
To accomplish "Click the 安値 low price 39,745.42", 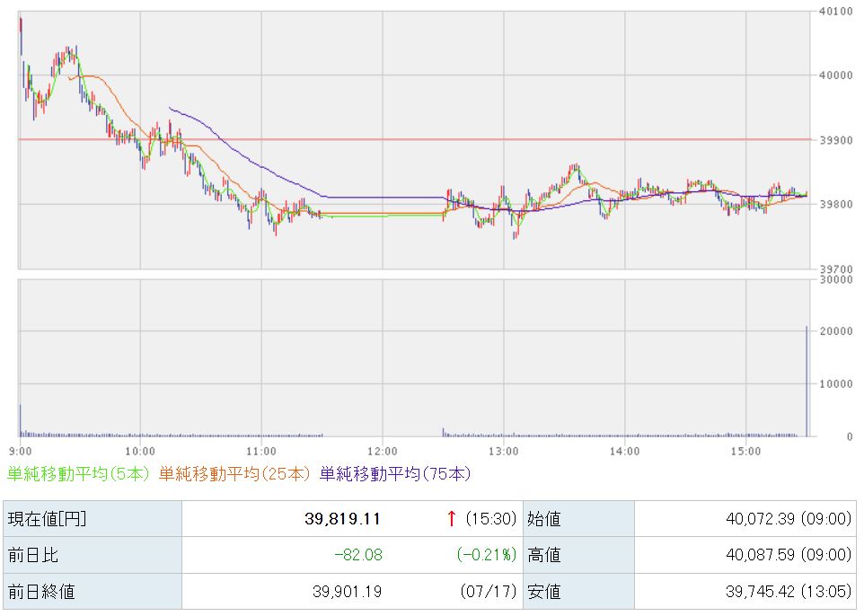I will [x=761, y=592].
